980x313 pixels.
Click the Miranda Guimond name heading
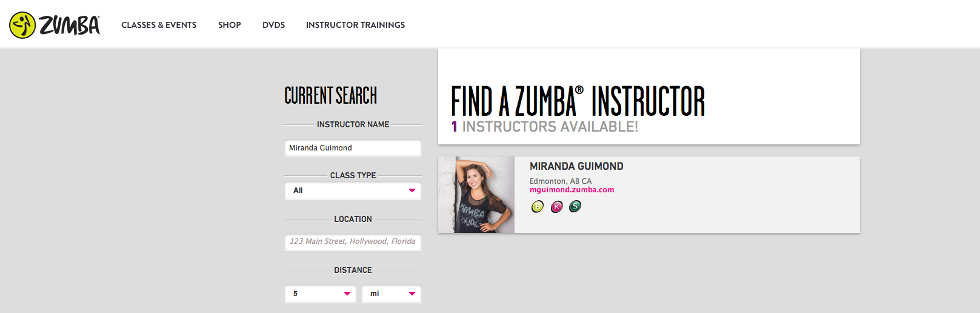(576, 166)
